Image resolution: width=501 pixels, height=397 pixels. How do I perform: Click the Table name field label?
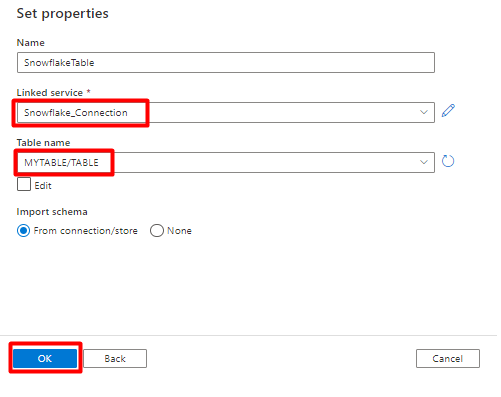tap(43, 143)
